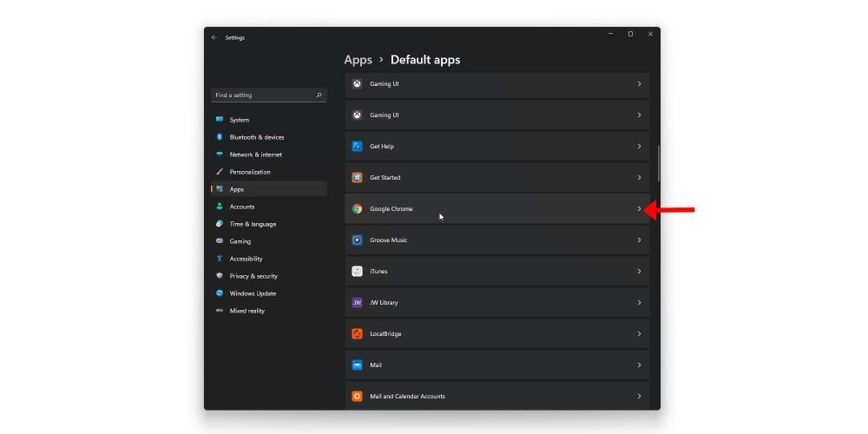Screen dimensions: 868x434
Task: Click the Get Help app icon
Action: 357,147
